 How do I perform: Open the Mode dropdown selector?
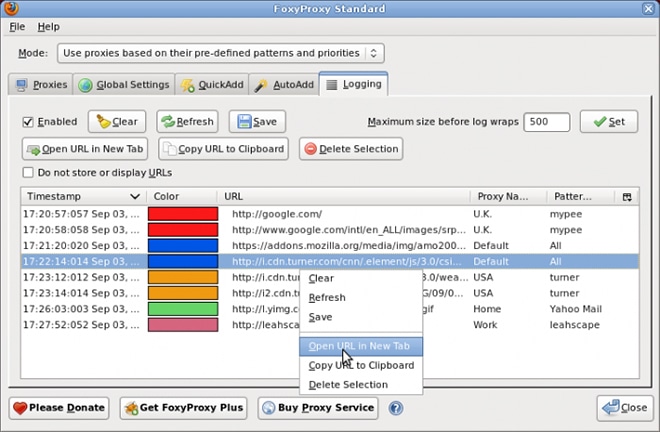pyautogui.click(x=220, y=53)
